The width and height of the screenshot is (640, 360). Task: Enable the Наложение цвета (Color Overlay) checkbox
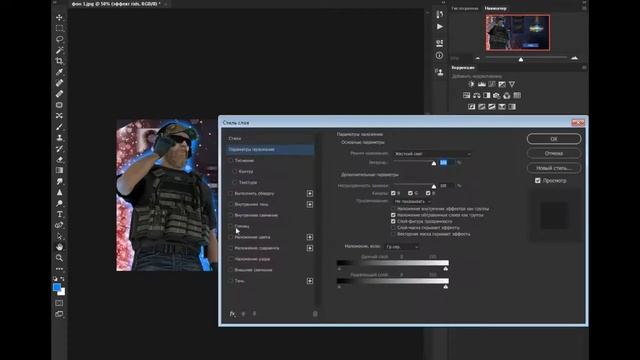[231, 237]
